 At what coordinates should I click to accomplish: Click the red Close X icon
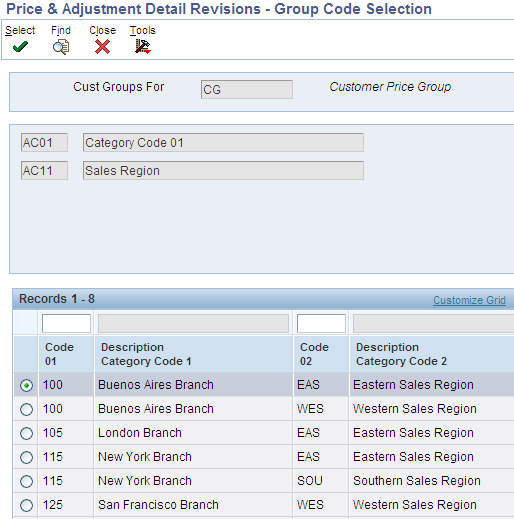[x=102, y=47]
